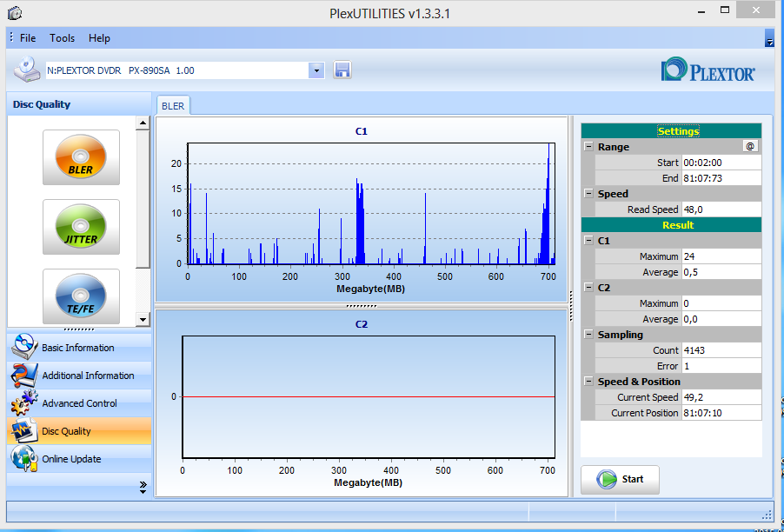Image resolution: width=784 pixels, height=532 pixels.
Task: Edit the Range Start value 00:02:00
Action: point(721,163)
